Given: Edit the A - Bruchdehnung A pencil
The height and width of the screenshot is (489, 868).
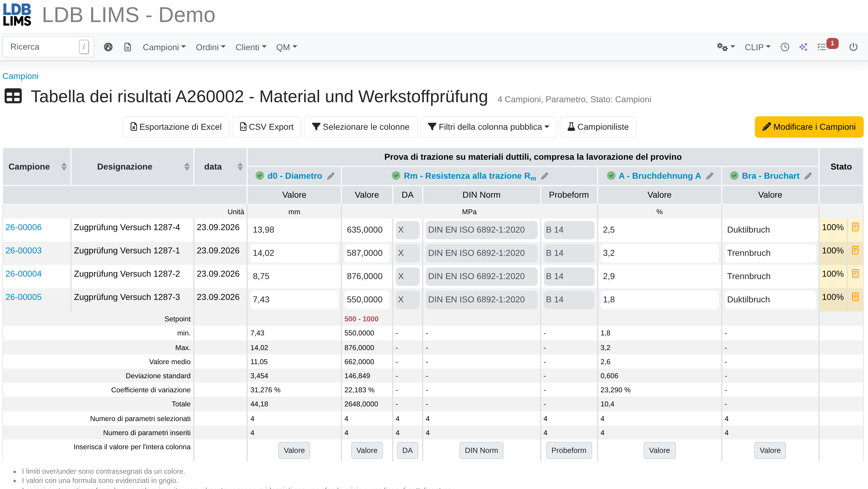Looking at the screenshot, I should click(x=710, y=176).
